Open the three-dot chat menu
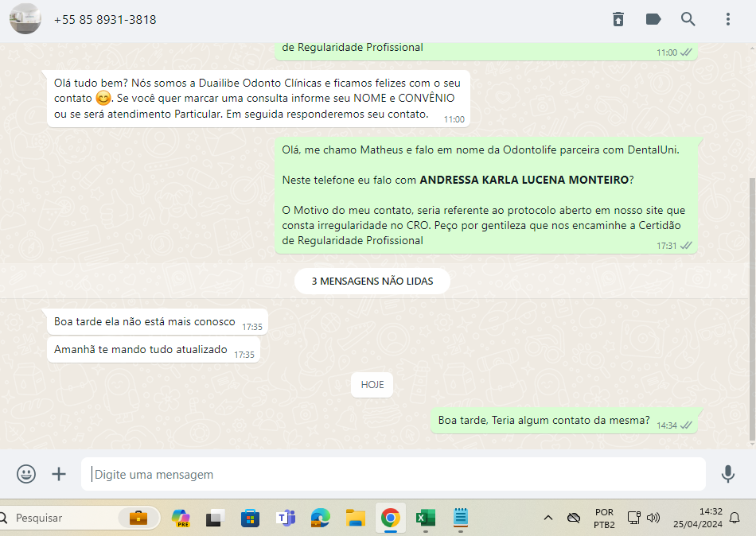Viewport: 756px width, 536px height. click(x=728, y=19)
